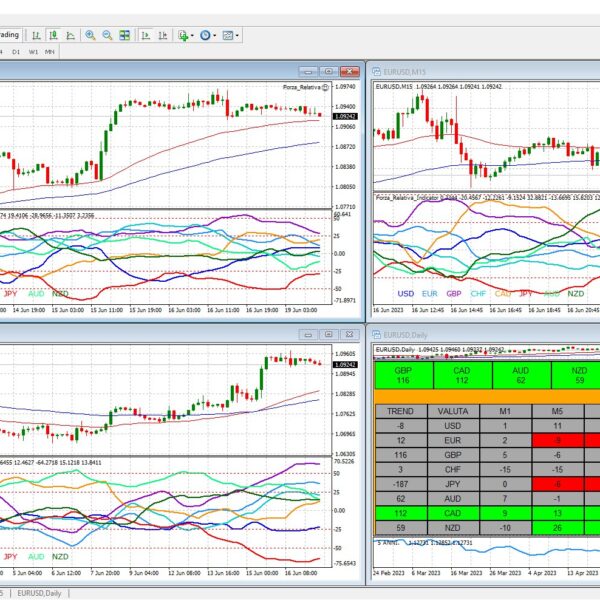Maximize the top-left chart window
This screenshot has height=600, width=600.
[329, 72]
